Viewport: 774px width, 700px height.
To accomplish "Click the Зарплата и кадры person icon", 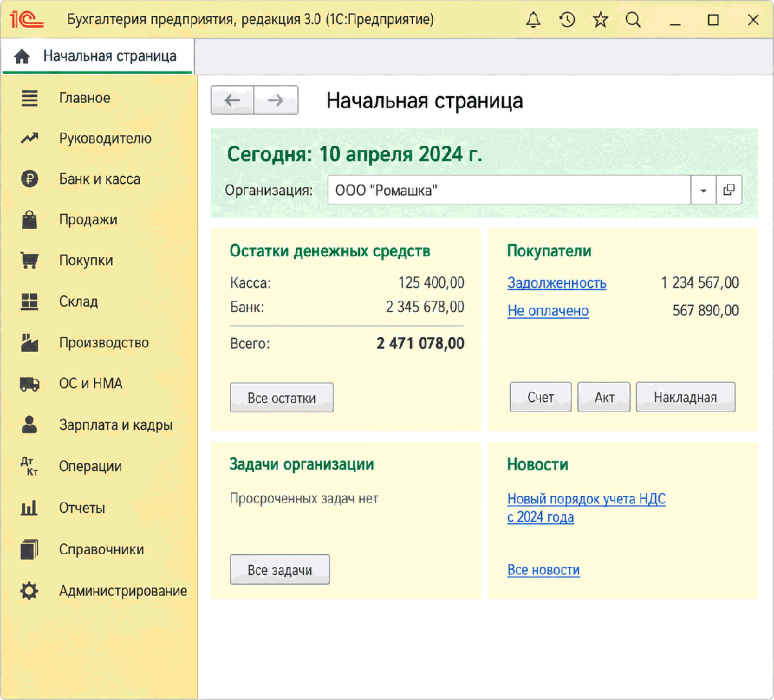I will tap(30, 425).
